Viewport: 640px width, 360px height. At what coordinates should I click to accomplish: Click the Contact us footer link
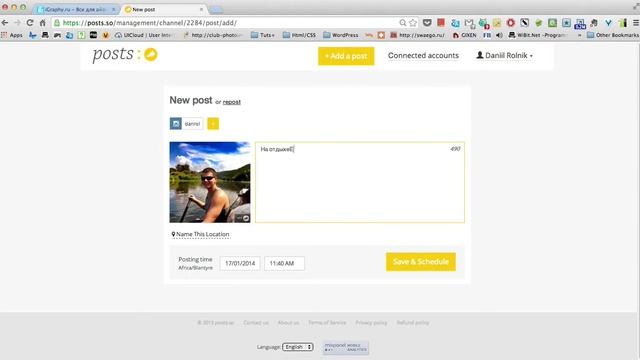[256, 323]
